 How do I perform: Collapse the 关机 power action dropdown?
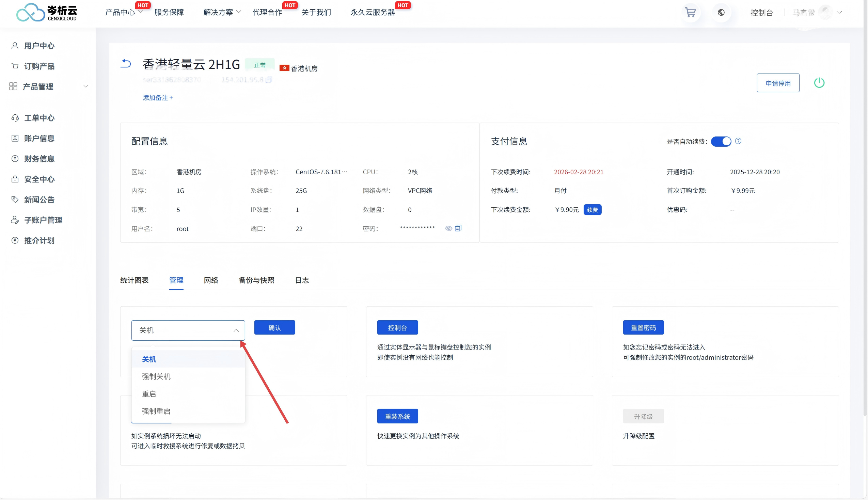pos(236,330)
